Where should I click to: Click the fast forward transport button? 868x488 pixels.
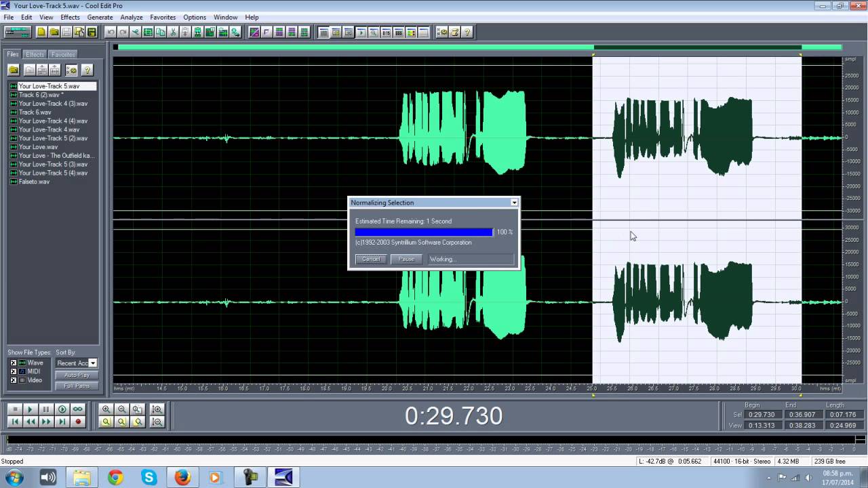pyautogui.click(x=46, y=422)
